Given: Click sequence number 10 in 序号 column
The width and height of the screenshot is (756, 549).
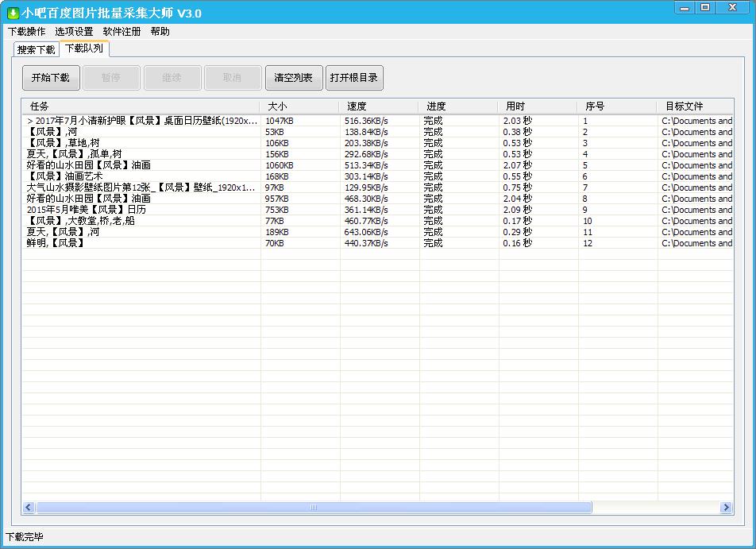Looking at the screenshot, I should pos(588,220).
